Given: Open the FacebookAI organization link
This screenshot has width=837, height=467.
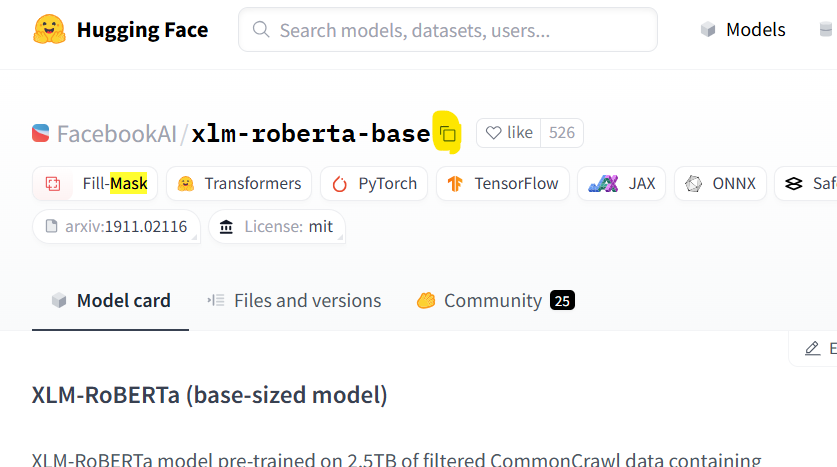Looking at the screenshot, I should (116, 133).
